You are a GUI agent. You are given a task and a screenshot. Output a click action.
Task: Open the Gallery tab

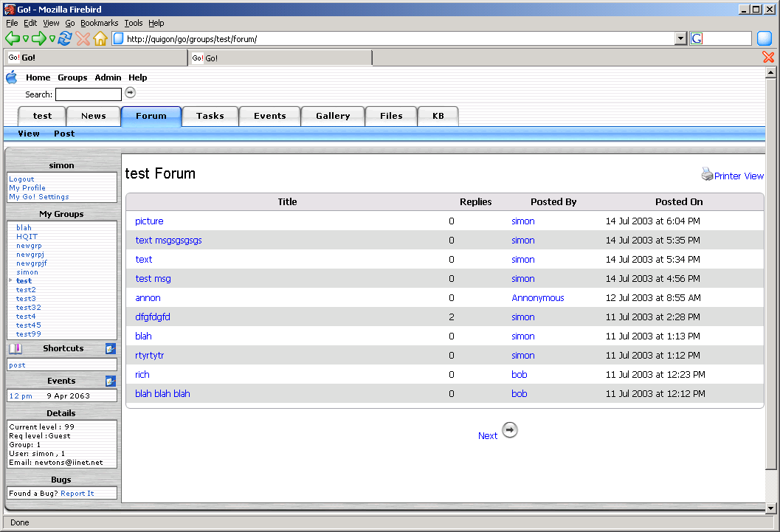pyautogui.click(x=333, y=116)
